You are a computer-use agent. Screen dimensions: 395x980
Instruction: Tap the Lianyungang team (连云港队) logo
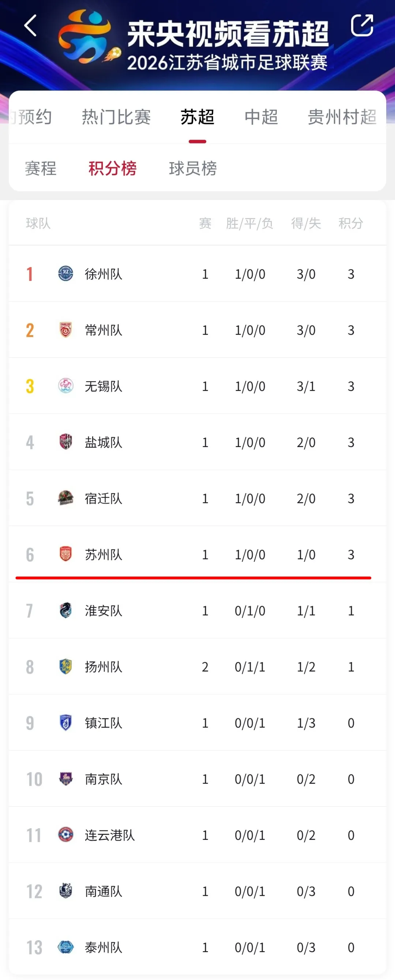click(65, 835)
